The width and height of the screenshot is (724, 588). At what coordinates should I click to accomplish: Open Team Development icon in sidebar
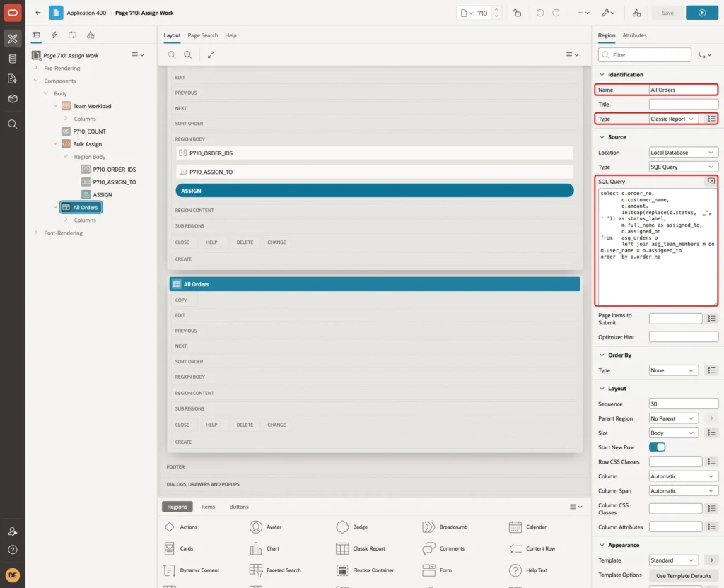(13, 79)
